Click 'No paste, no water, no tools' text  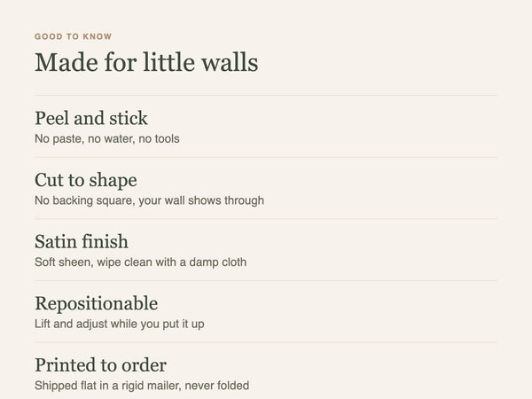[x=107, y=139]
